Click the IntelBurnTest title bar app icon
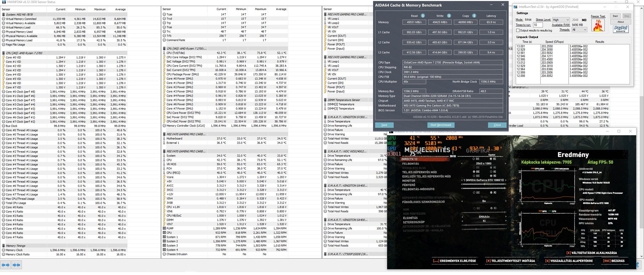 point(515,7)
